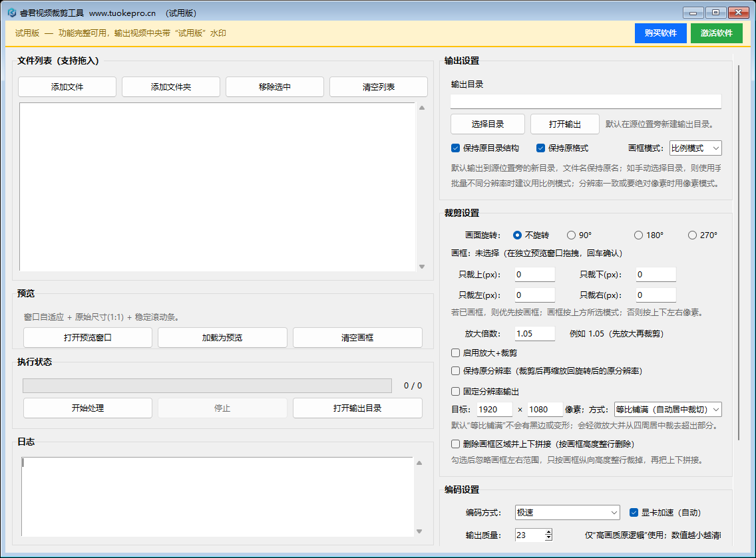Click 打开输出 button
Viewport: 756px width, 558px height.
[x=564, y=124]
